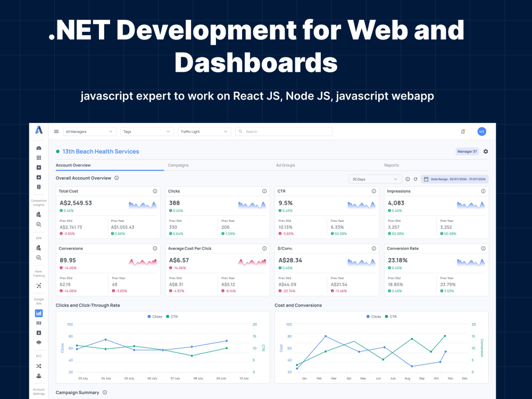
Task: Open document search icon under DPA
Action: [x=39, y=248]
